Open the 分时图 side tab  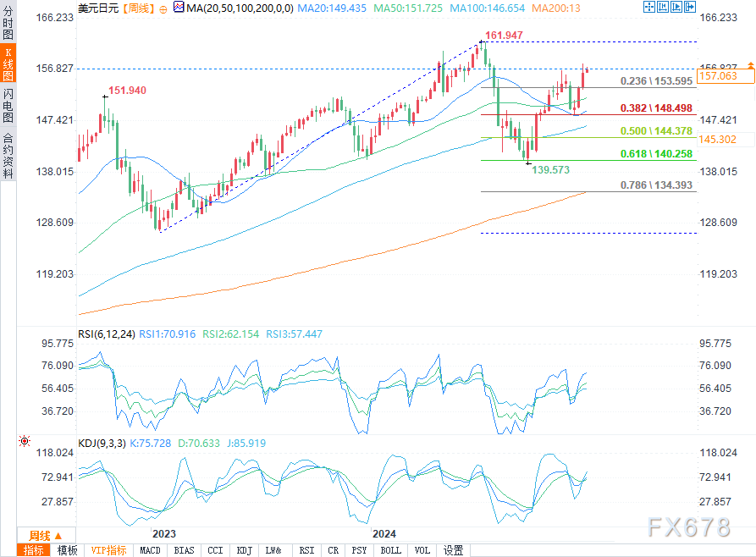point(8,22)
